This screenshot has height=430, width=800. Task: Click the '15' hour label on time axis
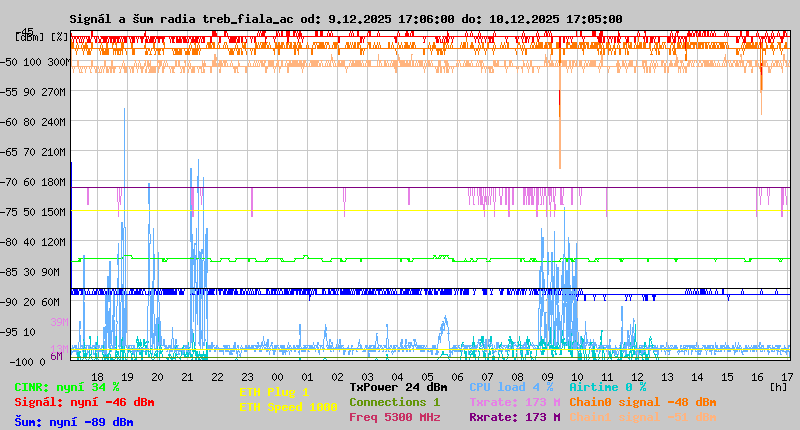728,377
